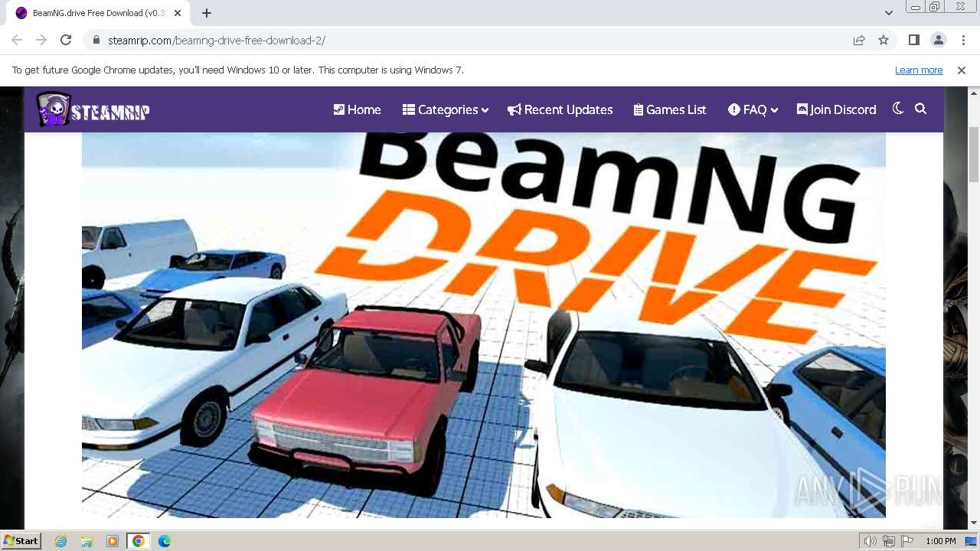Click the Home menu Steam icon
Screen dimensions: 980x551
click(x=339, y=109)
